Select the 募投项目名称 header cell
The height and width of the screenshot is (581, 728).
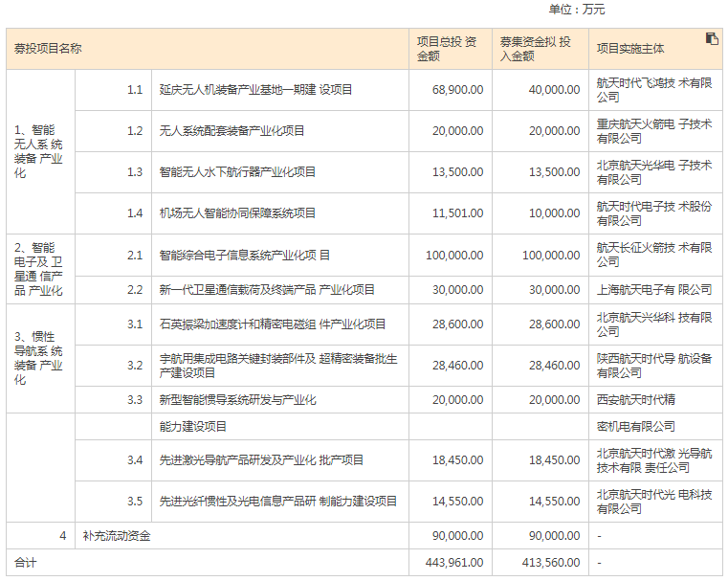tap(208, 49)
